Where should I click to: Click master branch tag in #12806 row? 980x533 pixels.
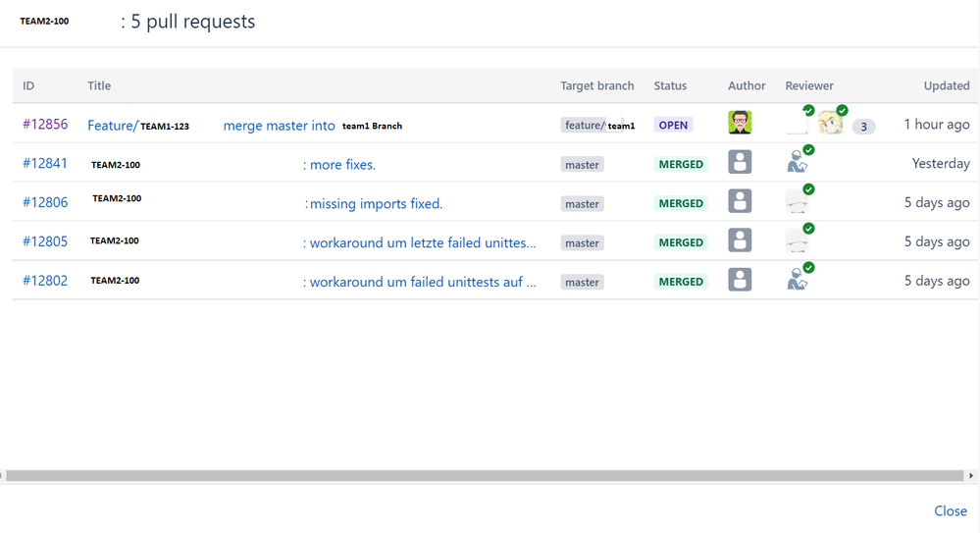[x=582, y=204]
